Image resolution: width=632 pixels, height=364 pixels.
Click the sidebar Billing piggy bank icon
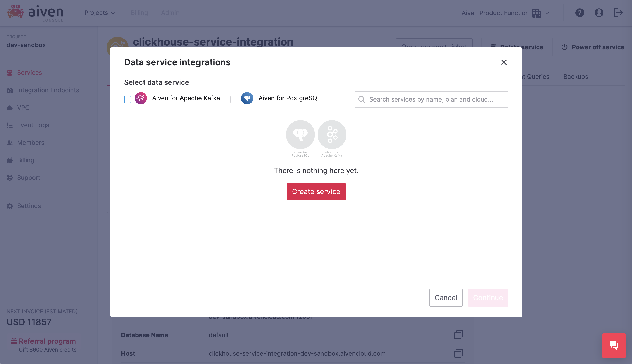[10, 160]
